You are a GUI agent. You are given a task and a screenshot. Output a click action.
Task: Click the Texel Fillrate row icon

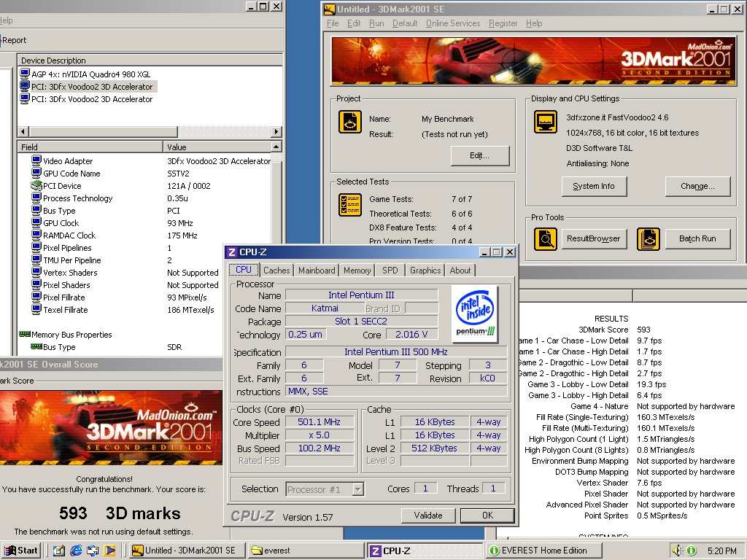[36, 309]
